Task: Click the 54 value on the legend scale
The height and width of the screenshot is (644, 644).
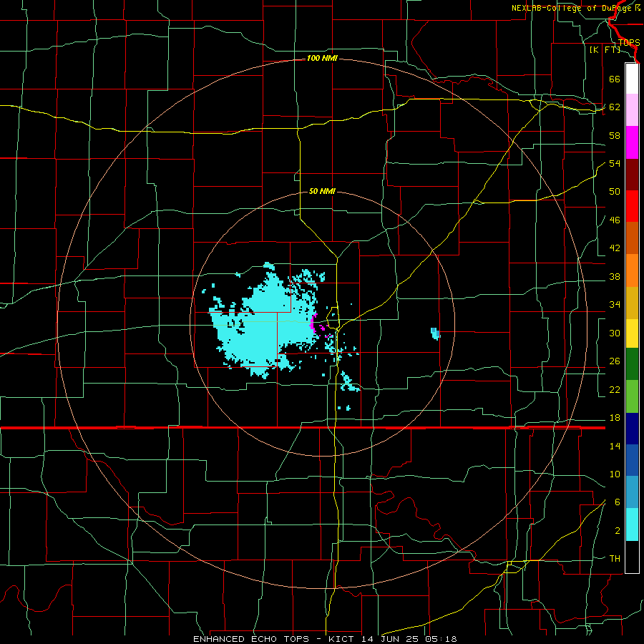Action: coord(615,163)
